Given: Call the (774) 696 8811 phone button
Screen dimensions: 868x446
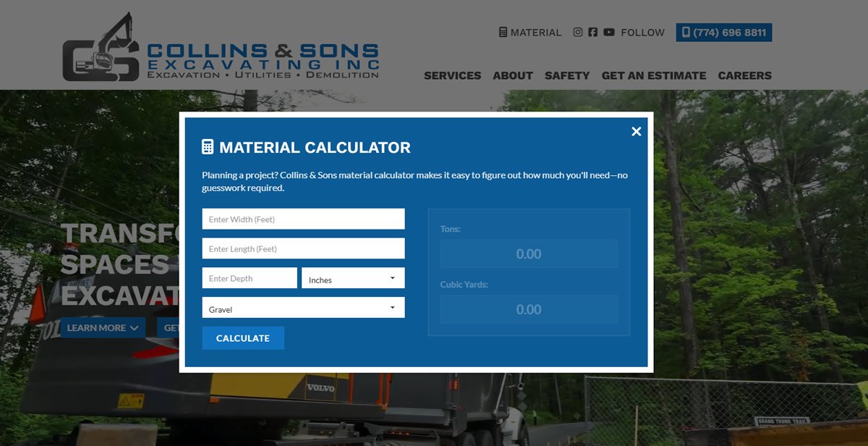Looking at the screenshot, I should point(723,33).
